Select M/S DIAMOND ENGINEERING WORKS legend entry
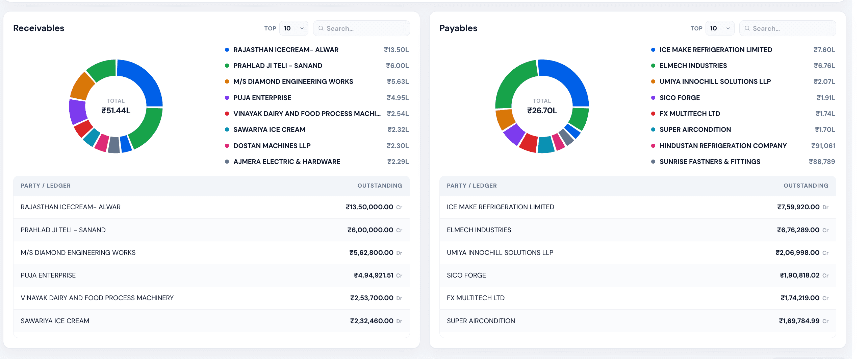 tap(317, 81)
